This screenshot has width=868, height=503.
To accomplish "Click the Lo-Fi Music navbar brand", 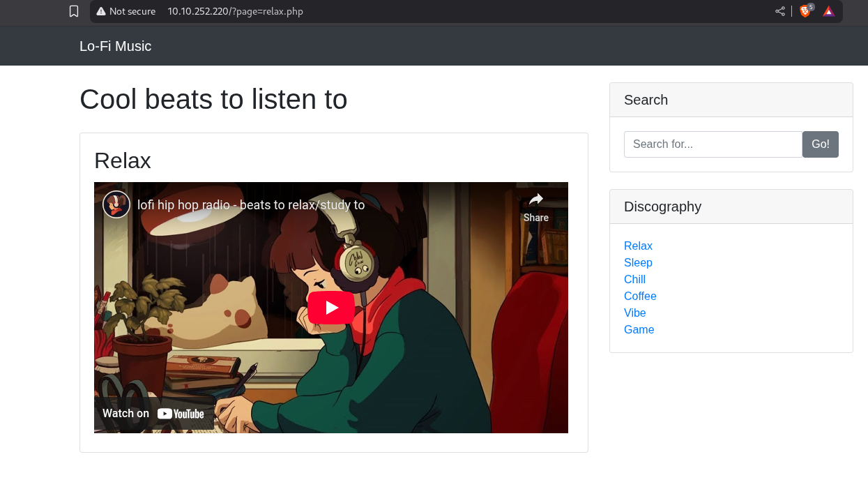I will 115,46.
